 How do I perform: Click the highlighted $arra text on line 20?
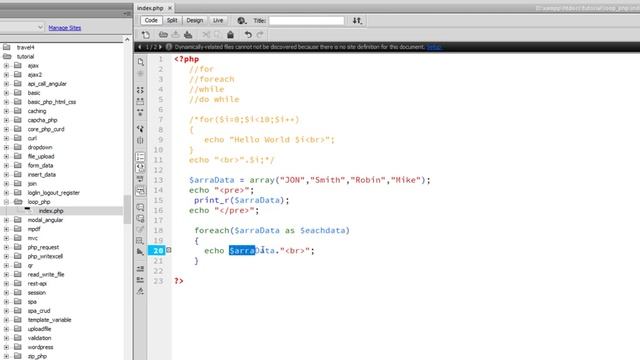tap(242, 250)
